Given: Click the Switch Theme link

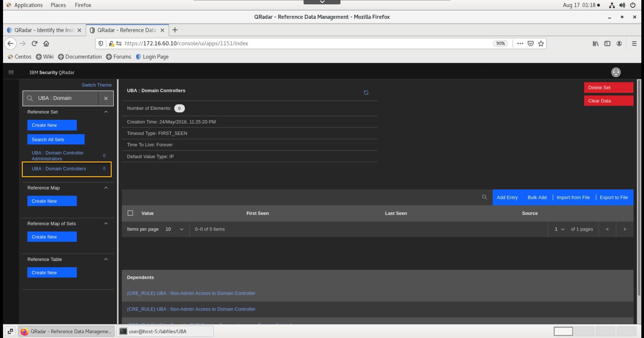Looking at the screenshot, I should click(x=97, y=85).
